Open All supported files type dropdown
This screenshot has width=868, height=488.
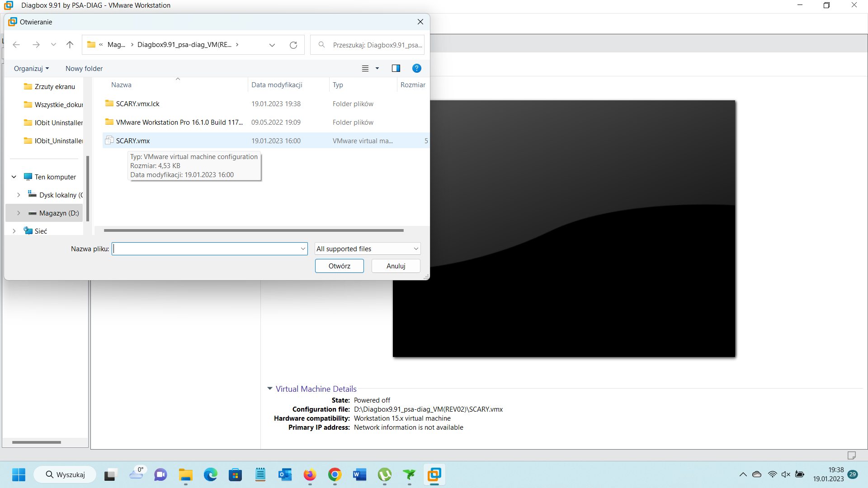coord(368,249)
